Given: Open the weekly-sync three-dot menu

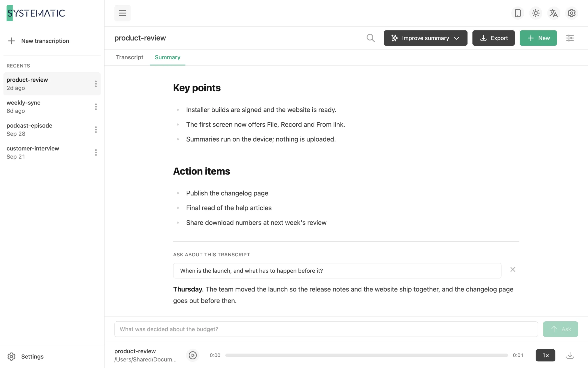Looking at the screenshot, I should coord(96,107).
